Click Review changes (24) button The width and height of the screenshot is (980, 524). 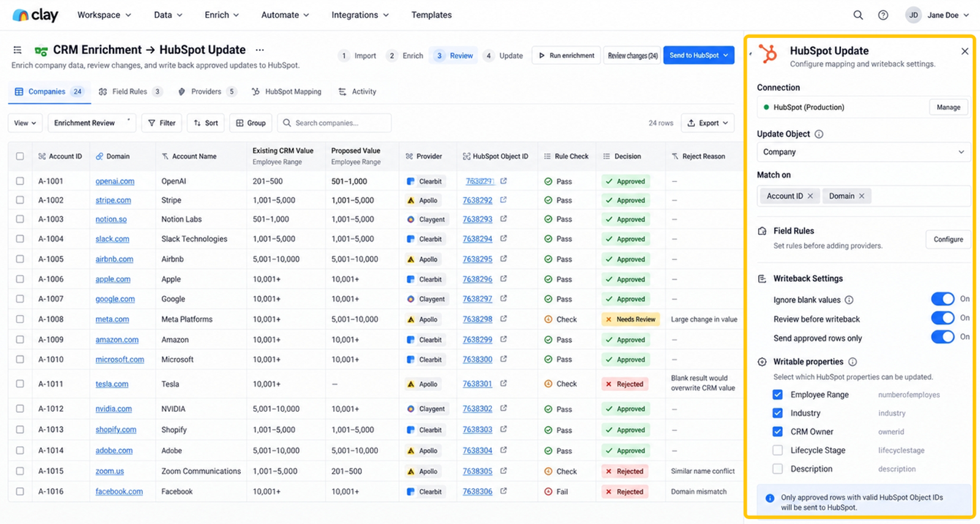coord(633,56)
